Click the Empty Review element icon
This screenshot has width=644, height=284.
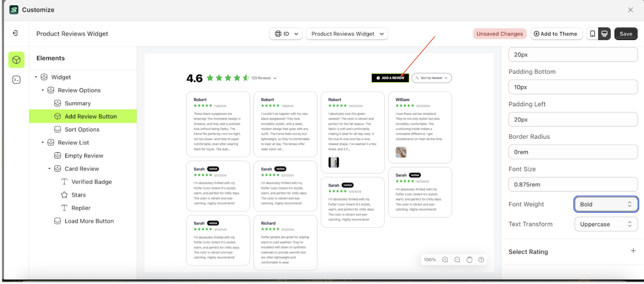[58, 156]
